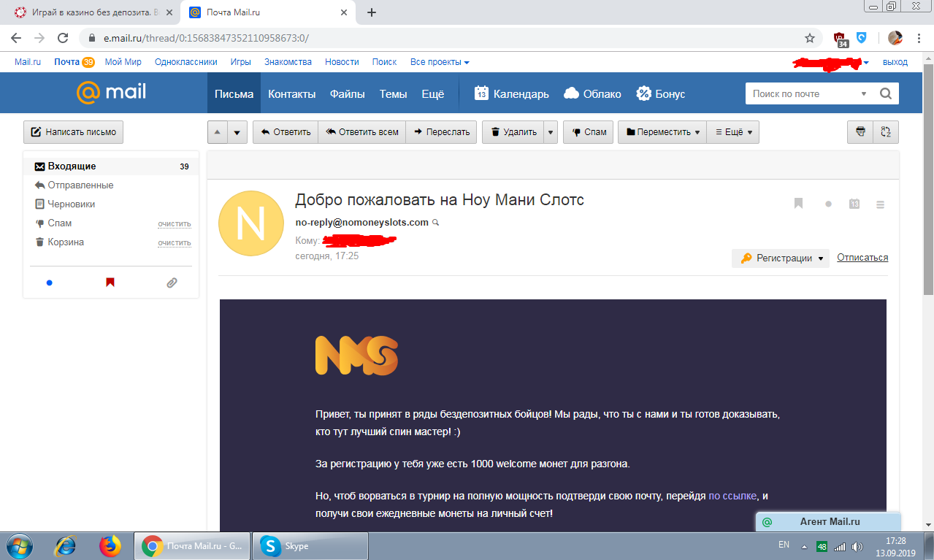Bookmark this page with star icon
This screenshot has width=934, height=560.
(809, 38)
